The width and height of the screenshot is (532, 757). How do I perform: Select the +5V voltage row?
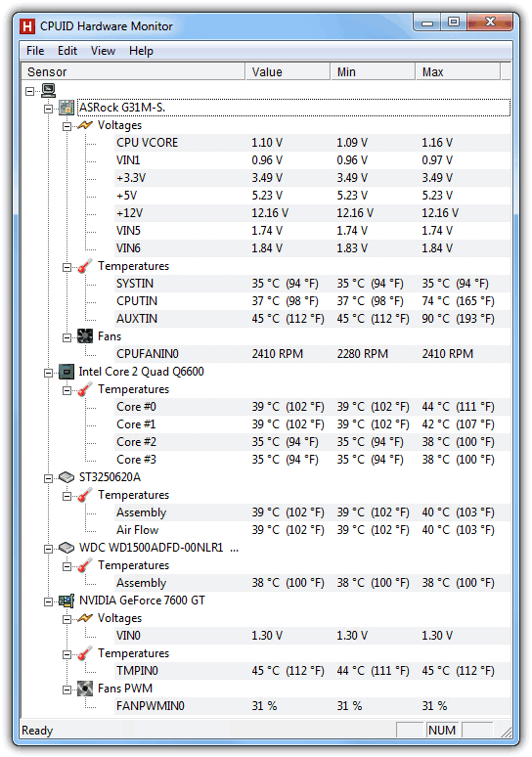pyautogui.click(x=312, y=196)
